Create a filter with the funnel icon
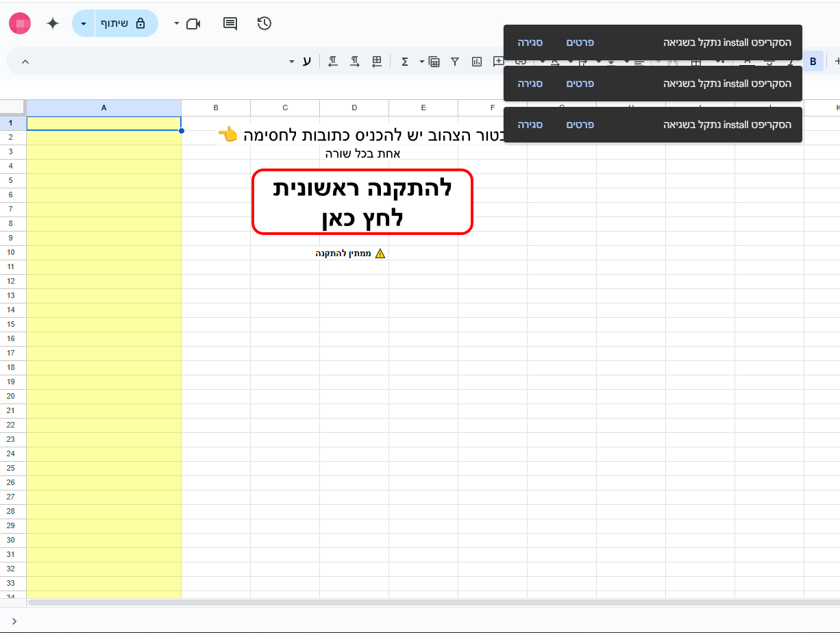 point(455,62)
